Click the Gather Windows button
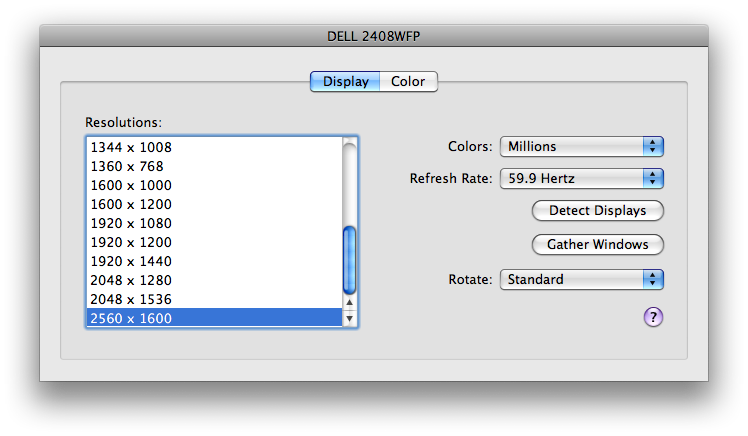 pyautogui.click(x=598, y=244)
